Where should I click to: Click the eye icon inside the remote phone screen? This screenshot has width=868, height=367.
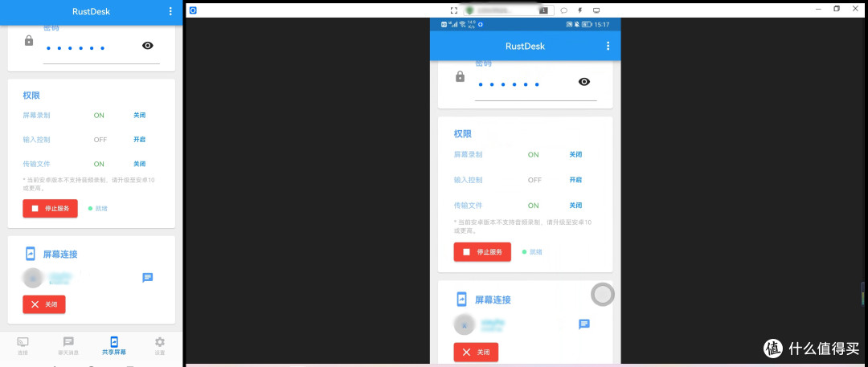click(x=584, y=81)
